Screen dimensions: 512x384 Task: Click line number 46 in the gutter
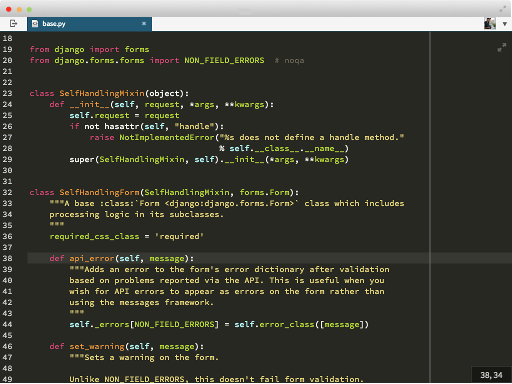tap(7, 346)
